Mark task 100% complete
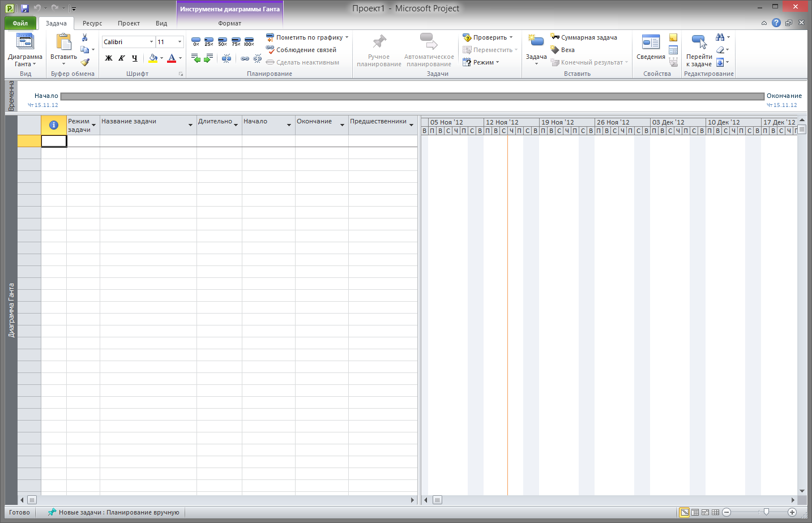 (x=249, y=42)
